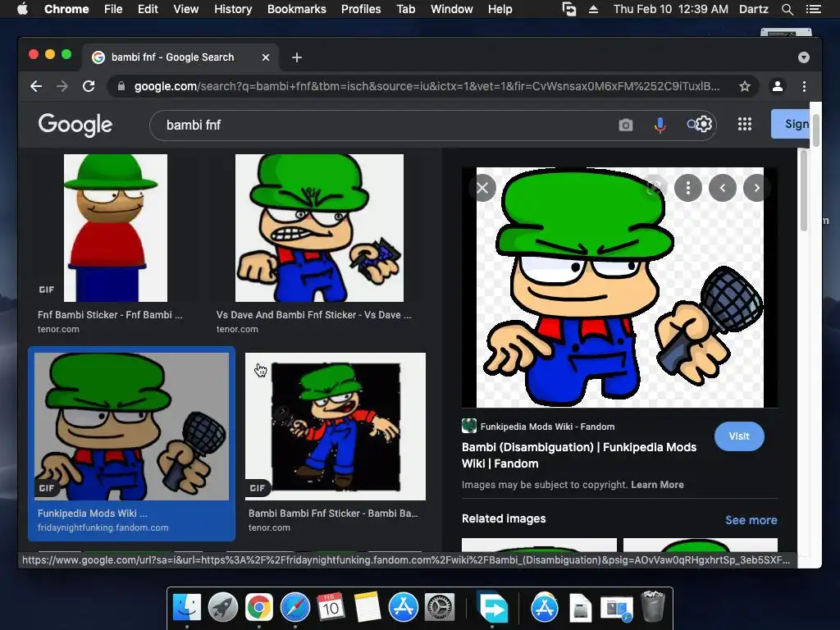Screen dimensions: 840x630
Task: Open a new tab with plus button
Action: (297, 57)
